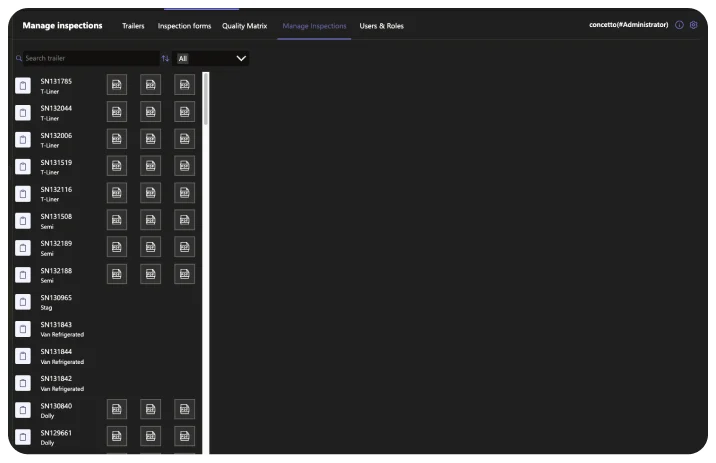Open the clipboard icon for SN131842
Screen dimensions: 716x463
click(23, 383)
